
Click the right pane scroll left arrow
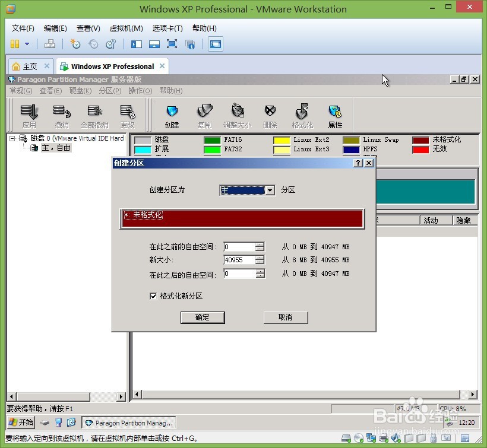(137, 395)
